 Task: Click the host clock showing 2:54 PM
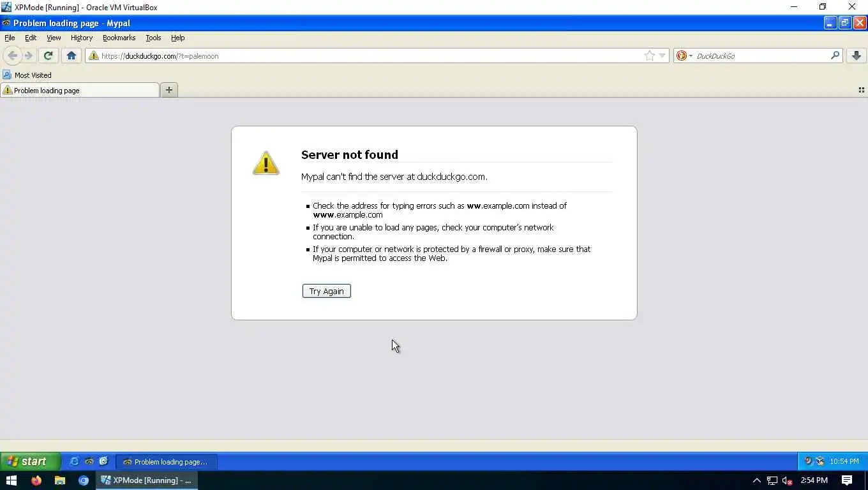click(x=814, y=480)
